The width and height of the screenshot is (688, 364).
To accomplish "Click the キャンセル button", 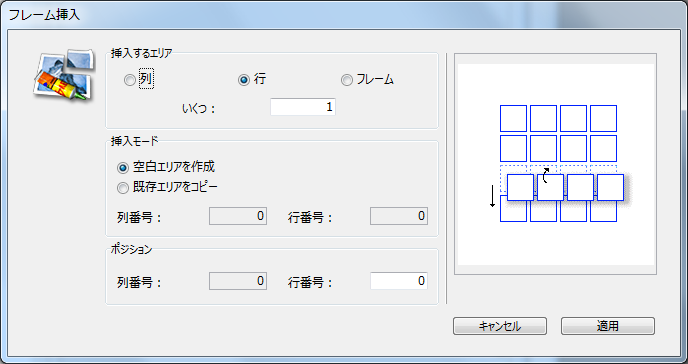I will (500, 326).
